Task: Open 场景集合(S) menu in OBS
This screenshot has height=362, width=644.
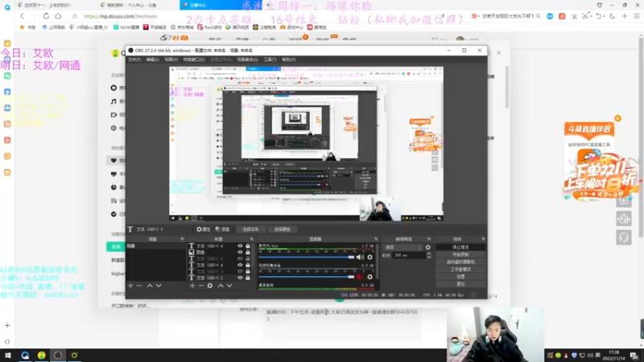Action: point(248,60)
